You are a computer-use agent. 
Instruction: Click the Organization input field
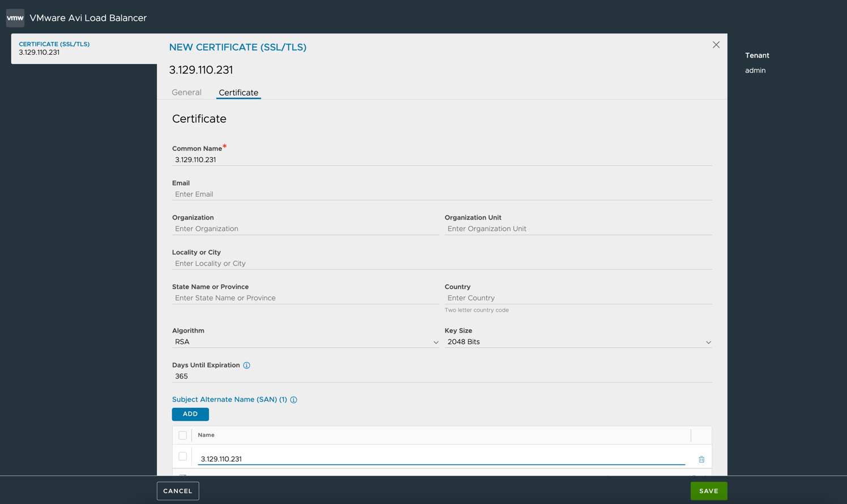coord(306,229)
